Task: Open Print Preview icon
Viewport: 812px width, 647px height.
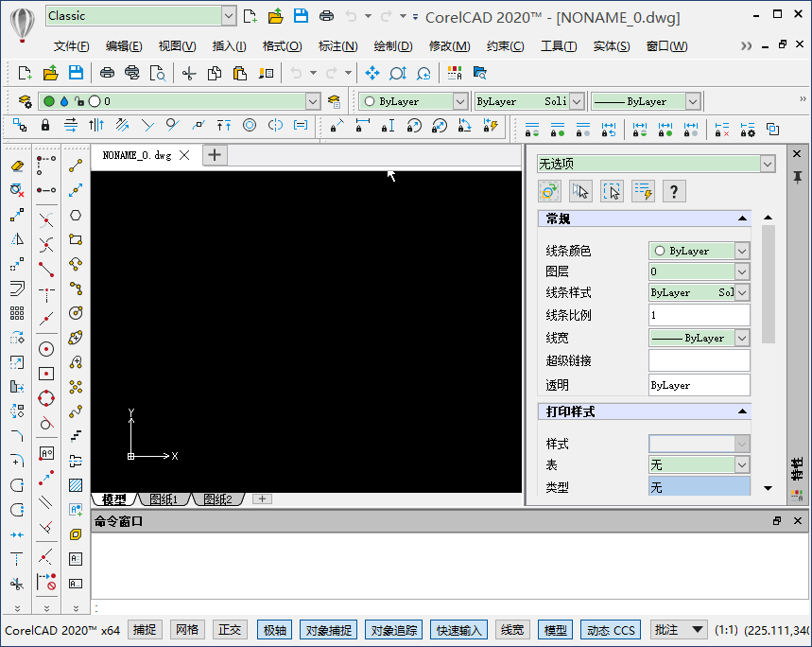Action: 158,73
